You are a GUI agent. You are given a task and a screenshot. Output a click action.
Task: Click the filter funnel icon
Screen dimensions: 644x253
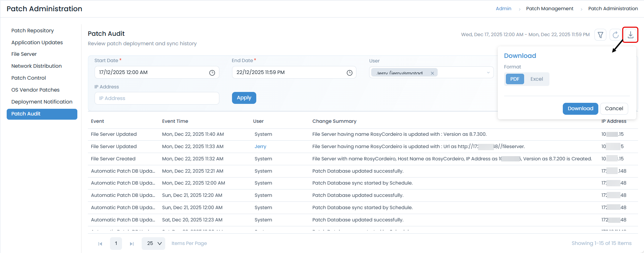(x=600, y=35)
